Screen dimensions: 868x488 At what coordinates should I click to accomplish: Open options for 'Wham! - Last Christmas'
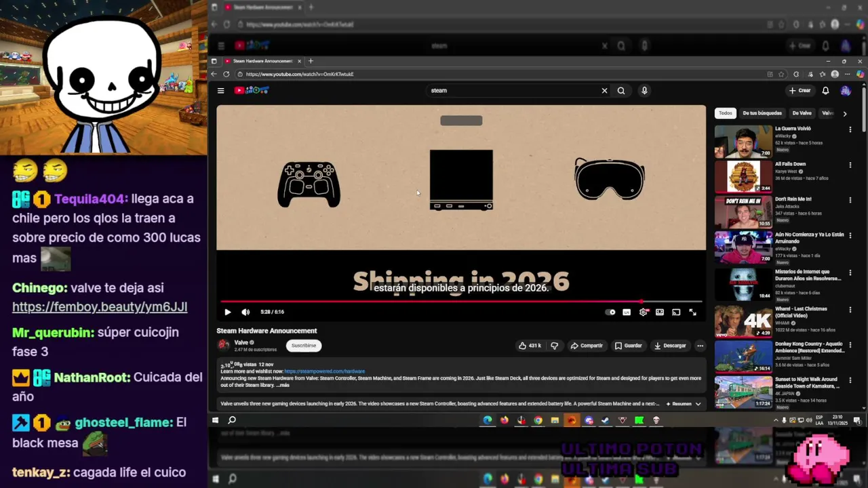tap(850, 310)
